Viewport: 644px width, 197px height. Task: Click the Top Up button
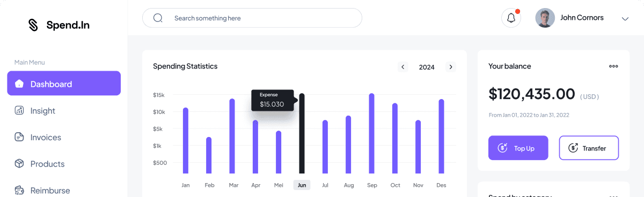click(x=518, y=148)
